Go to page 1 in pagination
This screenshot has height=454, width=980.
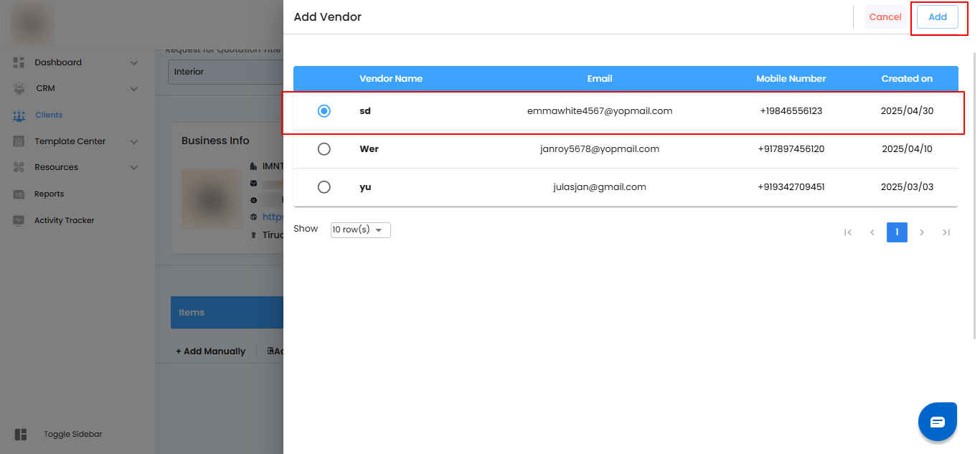[x=897, y=232]
